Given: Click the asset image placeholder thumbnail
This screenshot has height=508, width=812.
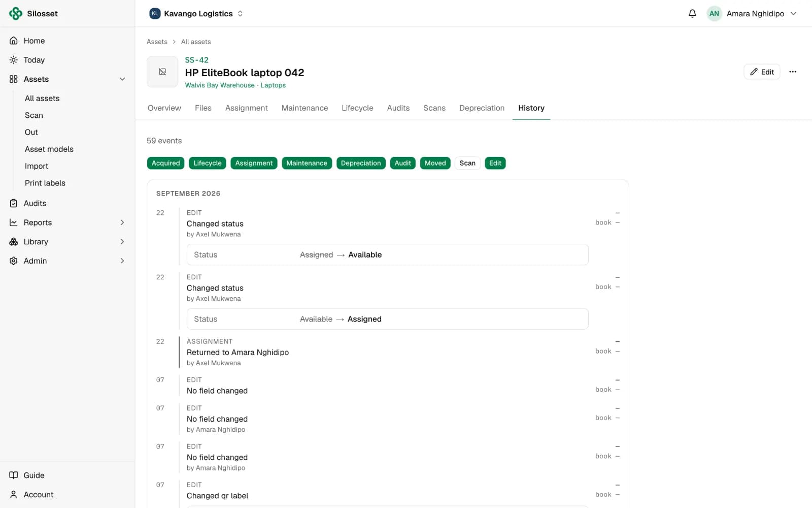Looking at the screenshot, I should tap(162, 72).
